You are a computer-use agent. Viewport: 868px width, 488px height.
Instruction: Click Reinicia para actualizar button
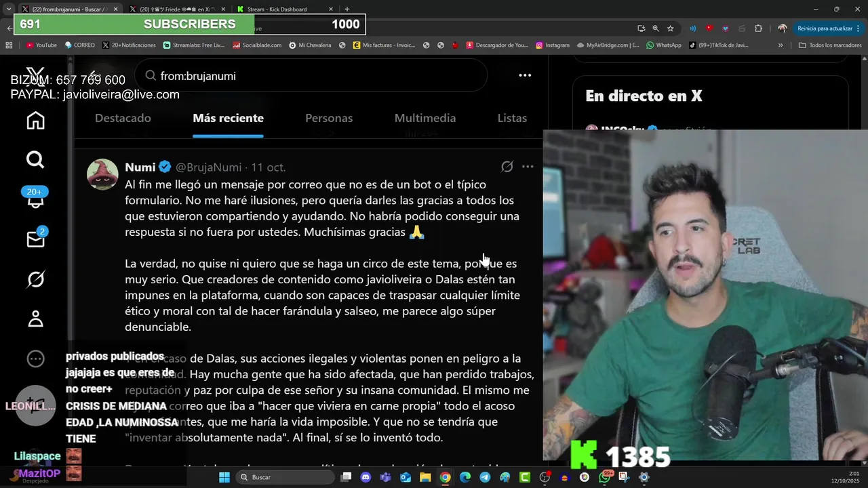(824, 28)
